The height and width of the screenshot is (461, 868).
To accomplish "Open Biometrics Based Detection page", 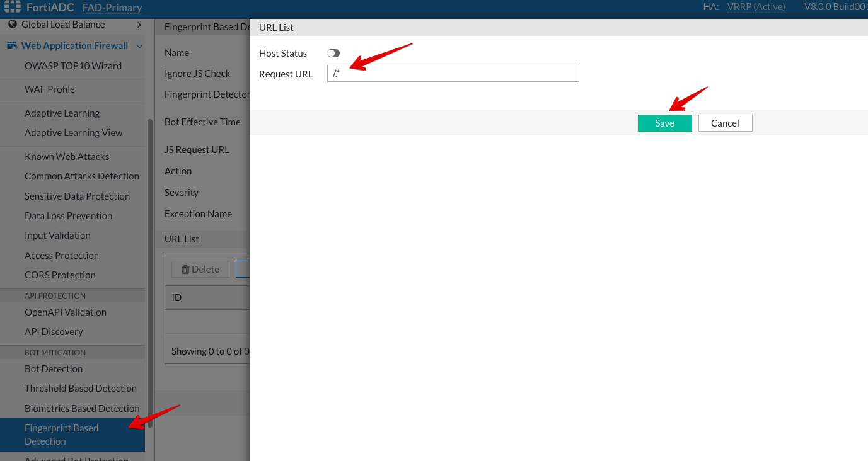I will pyautogui.click(x=82, y=409).
